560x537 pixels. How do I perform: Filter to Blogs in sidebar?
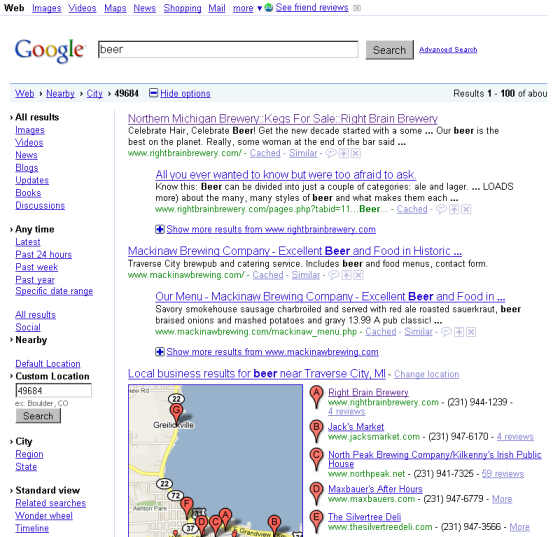tap(26, 168)
